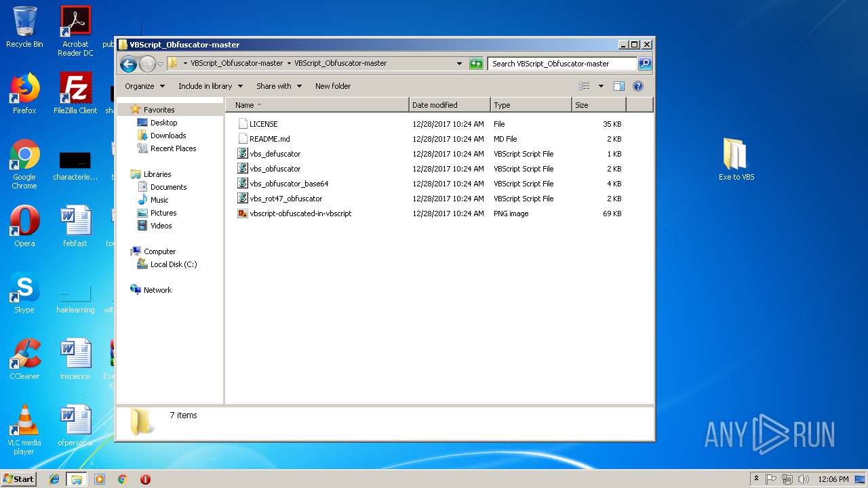
Task: Open the Share with menu
Action: 279,86
